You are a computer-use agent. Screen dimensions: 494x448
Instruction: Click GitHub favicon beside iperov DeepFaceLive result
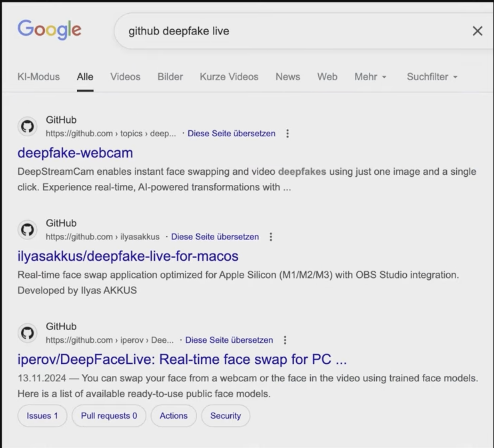28,333
